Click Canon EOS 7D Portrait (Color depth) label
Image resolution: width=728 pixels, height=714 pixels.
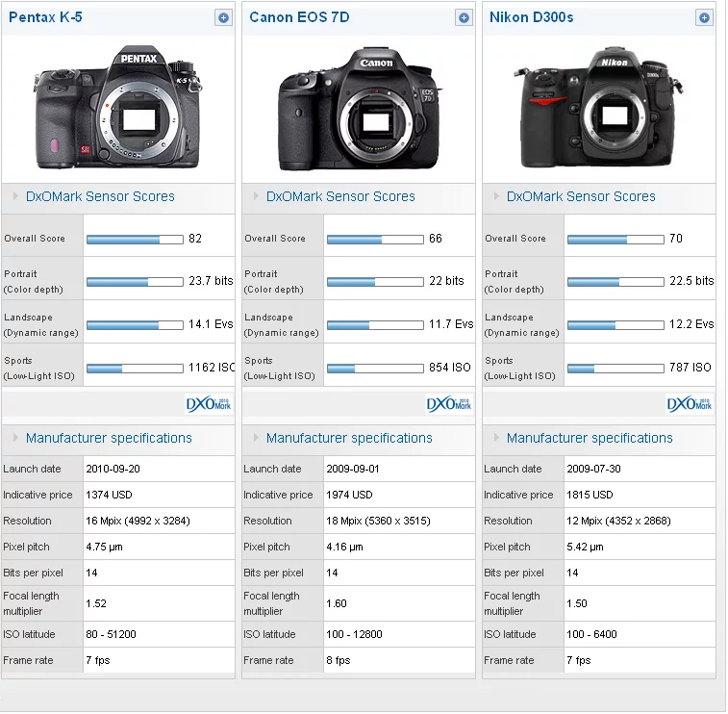pos(273,282)
